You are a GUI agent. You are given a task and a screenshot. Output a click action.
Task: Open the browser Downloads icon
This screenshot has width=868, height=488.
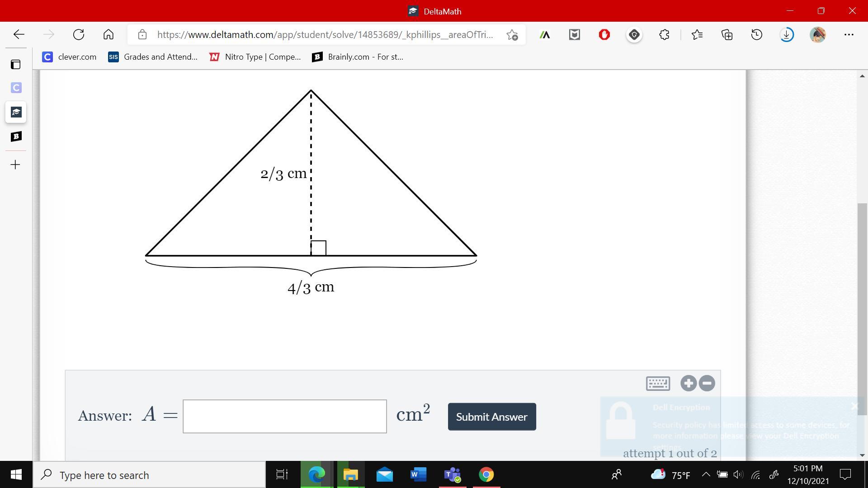click(787, 35)
